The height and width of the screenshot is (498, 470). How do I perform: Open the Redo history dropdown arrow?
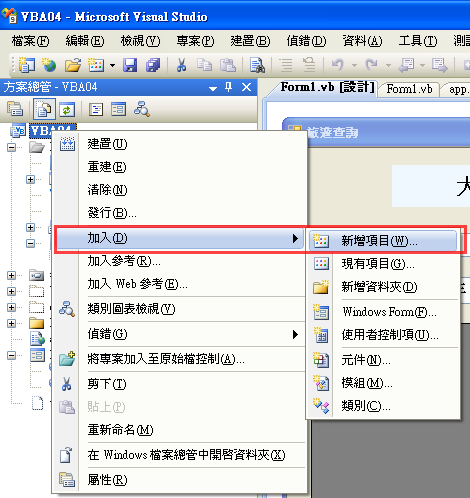[388, 65]
